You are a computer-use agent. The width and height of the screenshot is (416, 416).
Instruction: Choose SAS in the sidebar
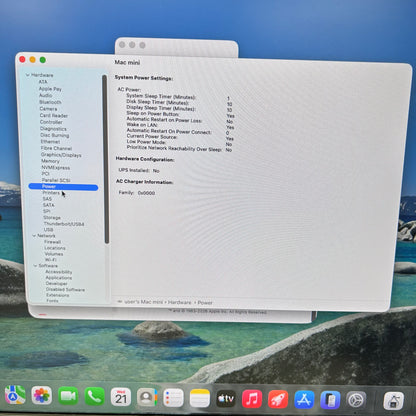(47, 199)
